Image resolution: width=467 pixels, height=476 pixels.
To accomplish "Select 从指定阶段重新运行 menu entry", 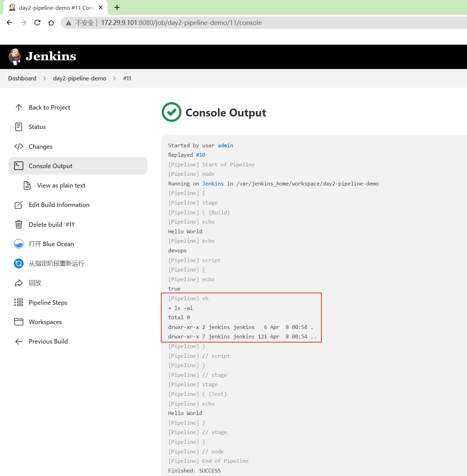I will [x=78, y=263].
